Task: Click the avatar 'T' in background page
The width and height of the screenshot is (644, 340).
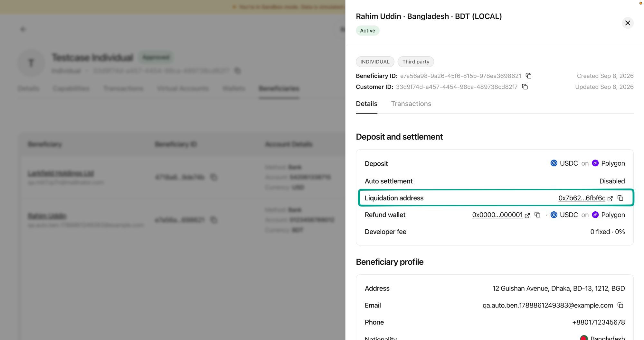Action: coord(31,63)
